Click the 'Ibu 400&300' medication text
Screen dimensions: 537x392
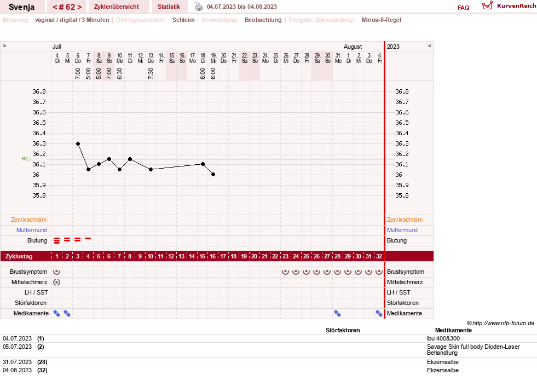(443, 338)
